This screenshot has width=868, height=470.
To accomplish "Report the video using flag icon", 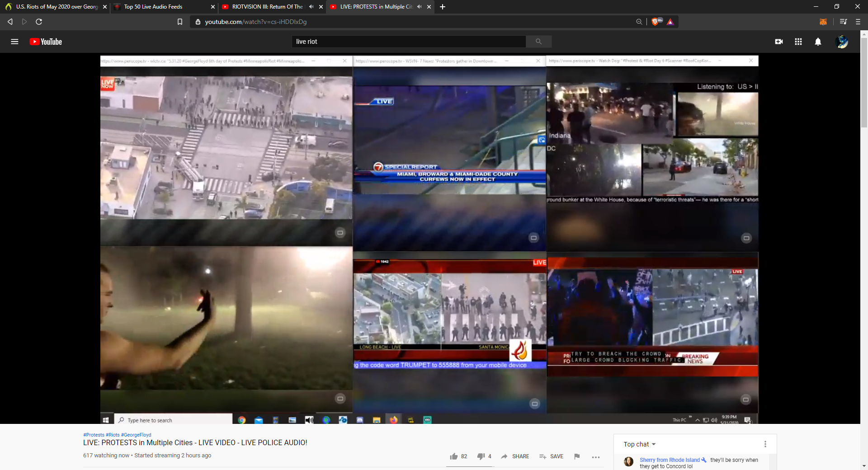I will [577, 456].
